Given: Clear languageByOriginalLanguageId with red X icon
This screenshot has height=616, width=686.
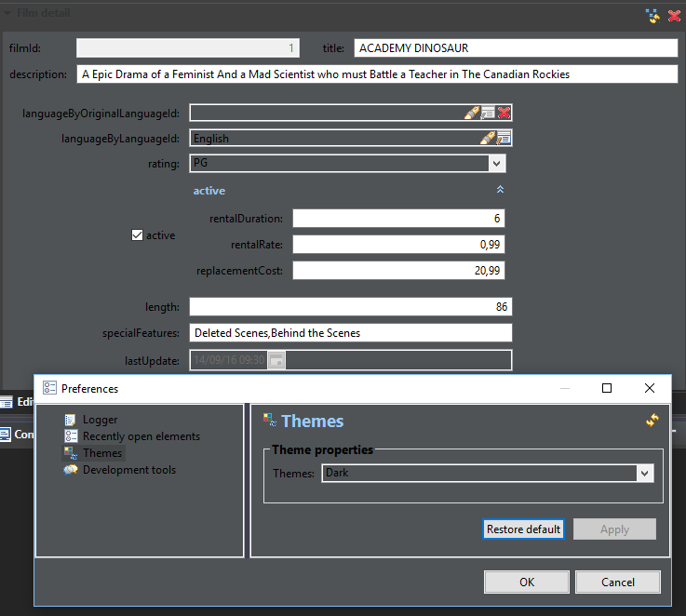Looking at the screenshot, I should pos(504,113).
